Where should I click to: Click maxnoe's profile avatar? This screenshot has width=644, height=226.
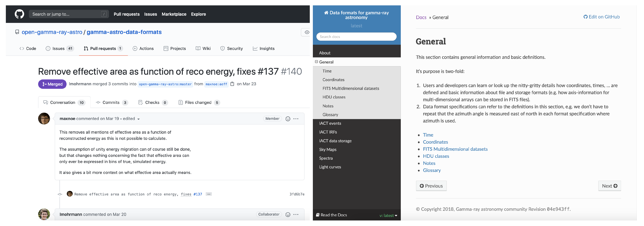[44, 118]
